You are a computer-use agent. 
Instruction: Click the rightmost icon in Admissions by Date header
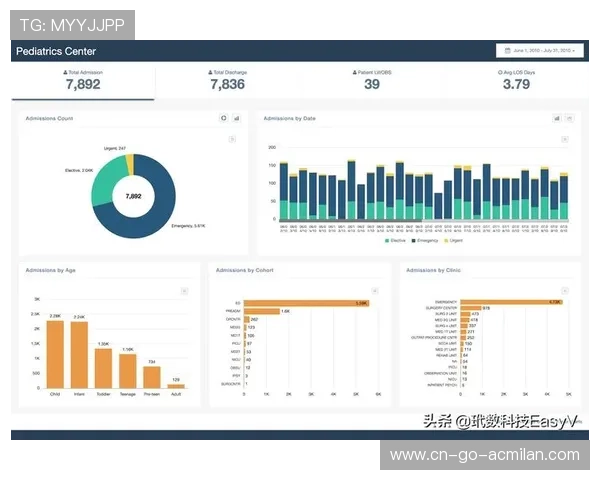point(570,118)
